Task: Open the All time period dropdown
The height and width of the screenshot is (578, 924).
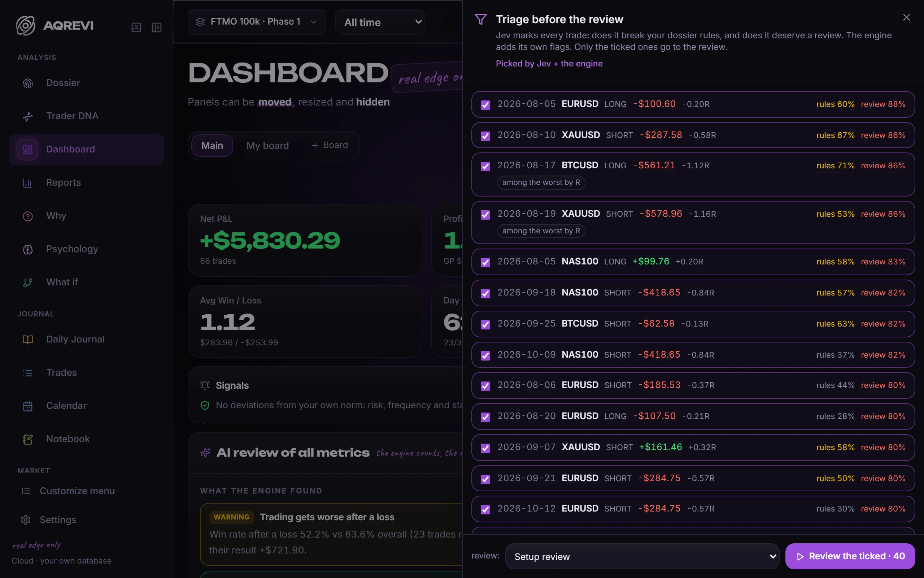Action: 380,22
